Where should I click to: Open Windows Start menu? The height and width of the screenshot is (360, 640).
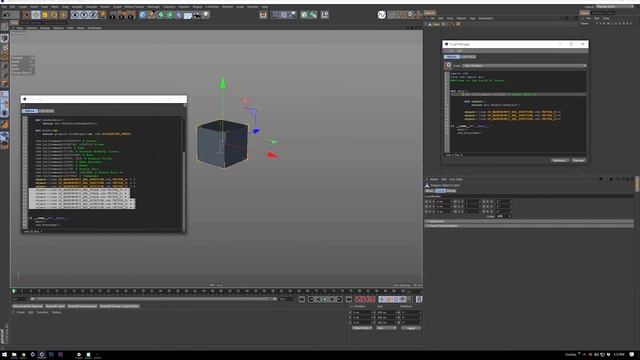pos(4,355)
